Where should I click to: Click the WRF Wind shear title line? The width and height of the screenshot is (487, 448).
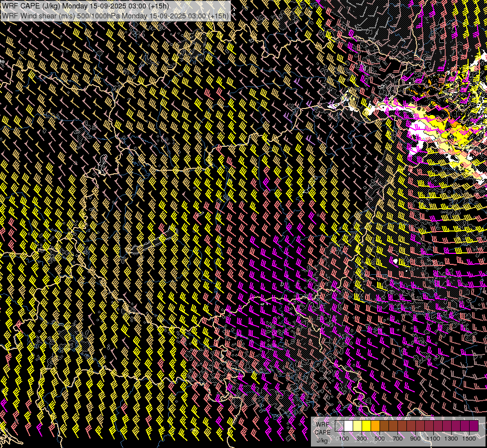click(x=115, y=15)
